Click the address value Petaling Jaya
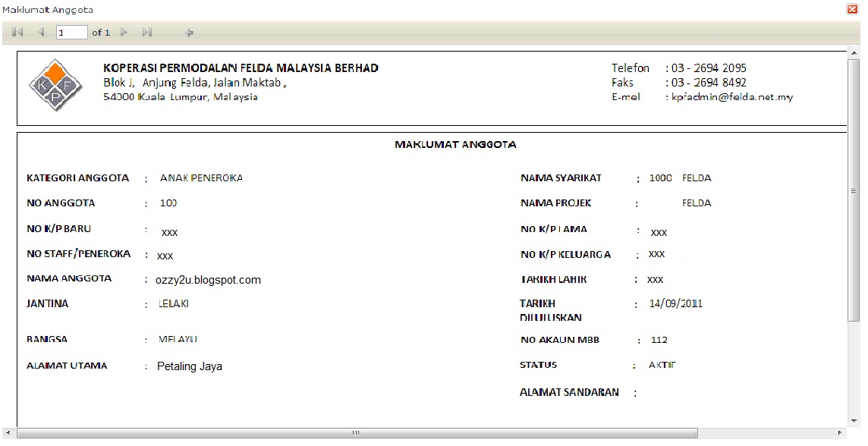This screenshot has width=868, height=446. point(190,366)
